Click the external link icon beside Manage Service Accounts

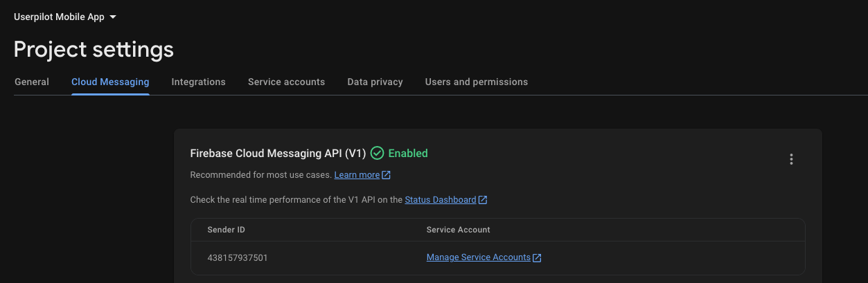click(537, 257)
